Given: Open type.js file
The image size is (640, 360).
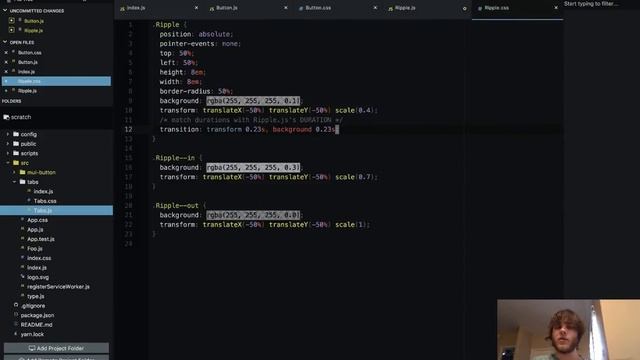Looking at the screenshot, I should point(36,296).
